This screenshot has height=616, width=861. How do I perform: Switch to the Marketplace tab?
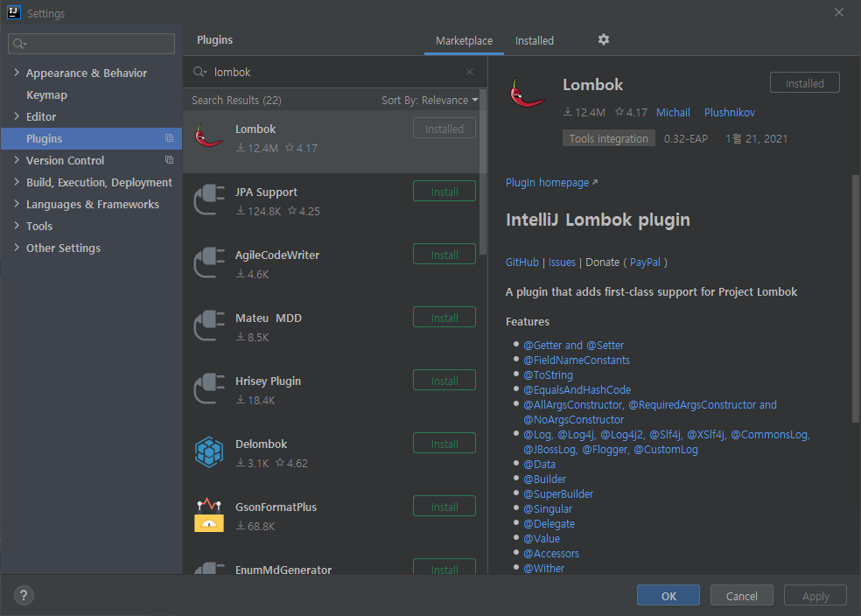464,40
